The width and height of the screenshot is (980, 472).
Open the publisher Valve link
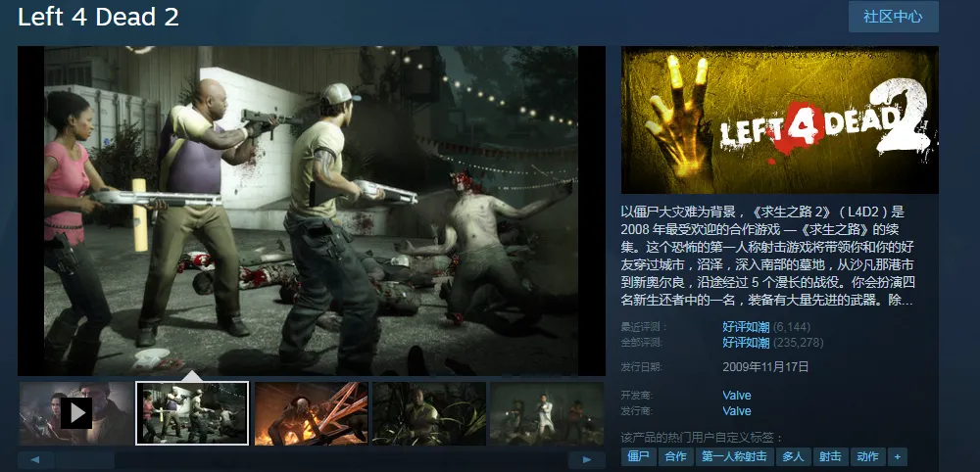[x=736, y=411]
